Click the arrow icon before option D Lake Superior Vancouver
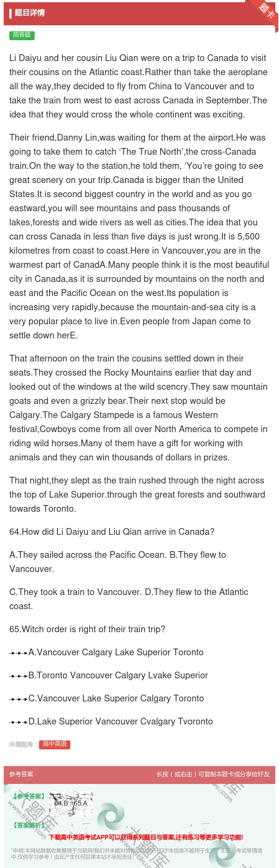 pyautogui.click(x=19, y=722)
